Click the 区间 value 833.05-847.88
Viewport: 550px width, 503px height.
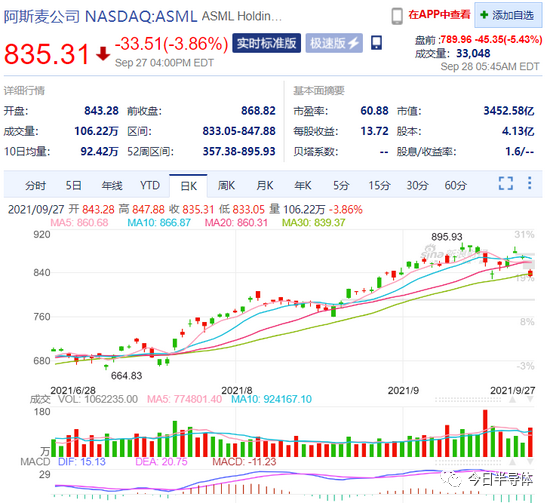coord(239,131)
